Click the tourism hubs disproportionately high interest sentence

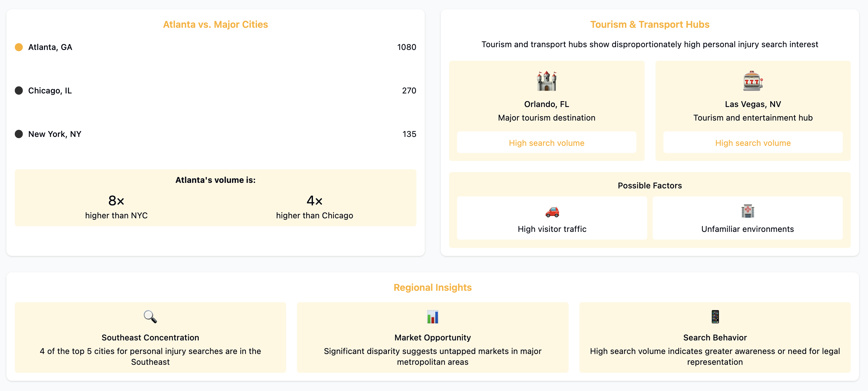coord(650,44)
